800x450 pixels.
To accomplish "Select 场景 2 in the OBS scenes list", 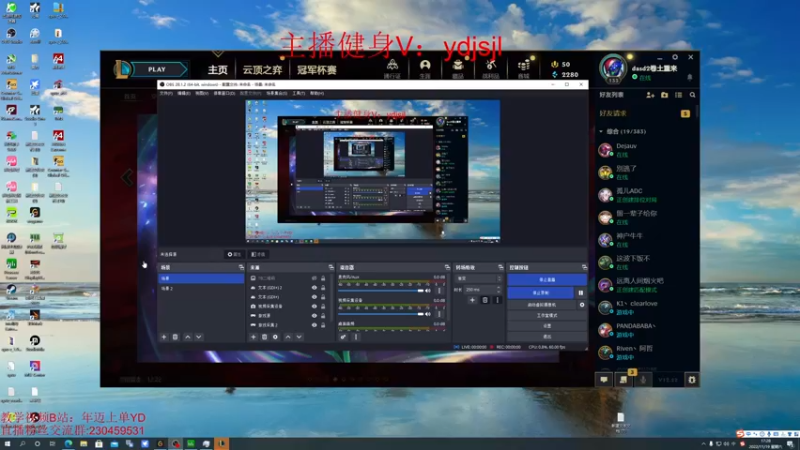I will click(x=202, y=288).
